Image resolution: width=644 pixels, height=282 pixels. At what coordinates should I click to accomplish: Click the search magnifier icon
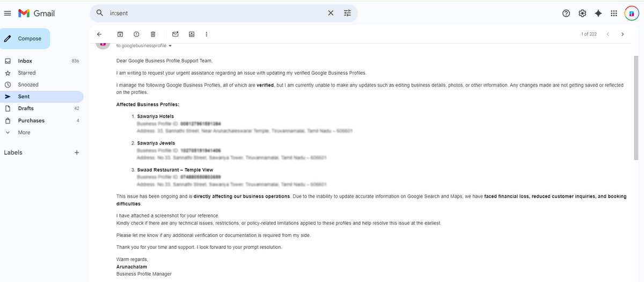pos(100,13)
